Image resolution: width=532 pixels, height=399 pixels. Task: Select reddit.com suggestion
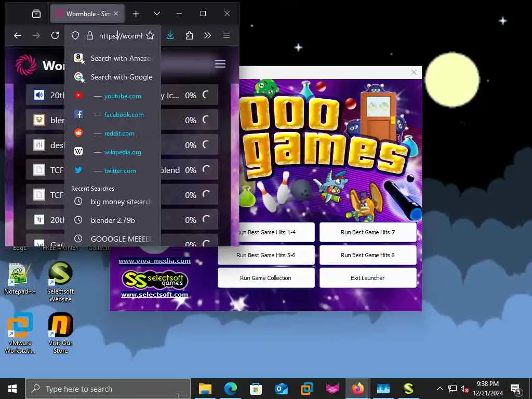pyautogui.click(x=113, y=134)
